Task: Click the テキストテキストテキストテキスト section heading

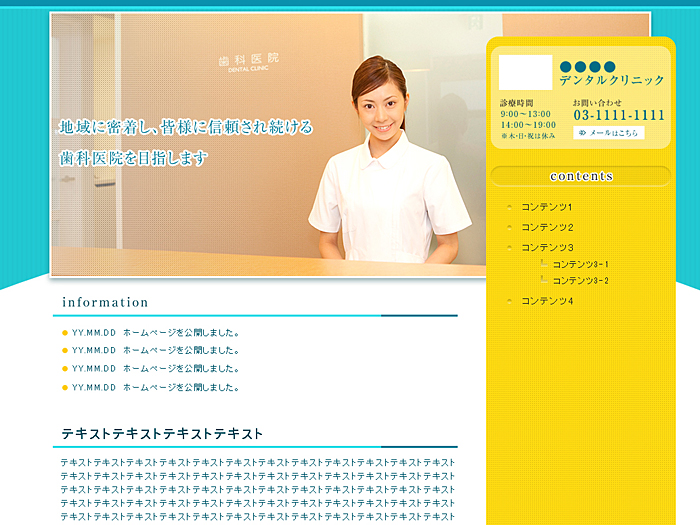Action: click(x=162, y=433)
